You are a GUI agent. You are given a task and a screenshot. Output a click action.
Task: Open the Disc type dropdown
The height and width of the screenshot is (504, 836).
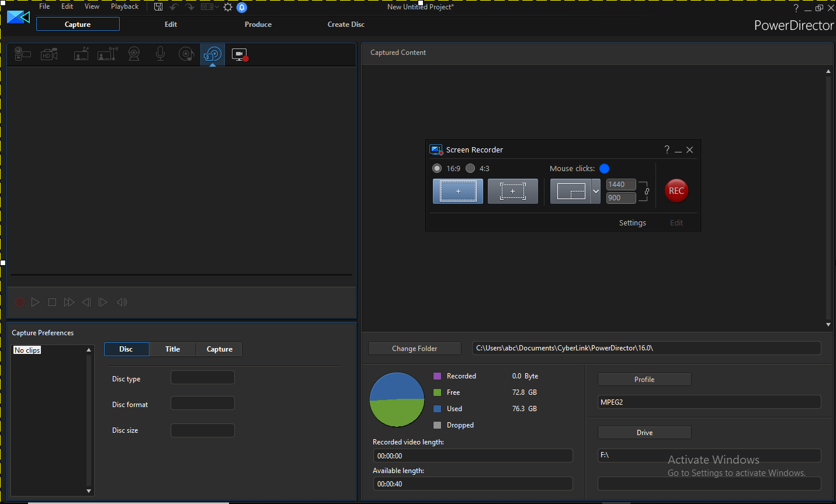[x=203, y=377]
